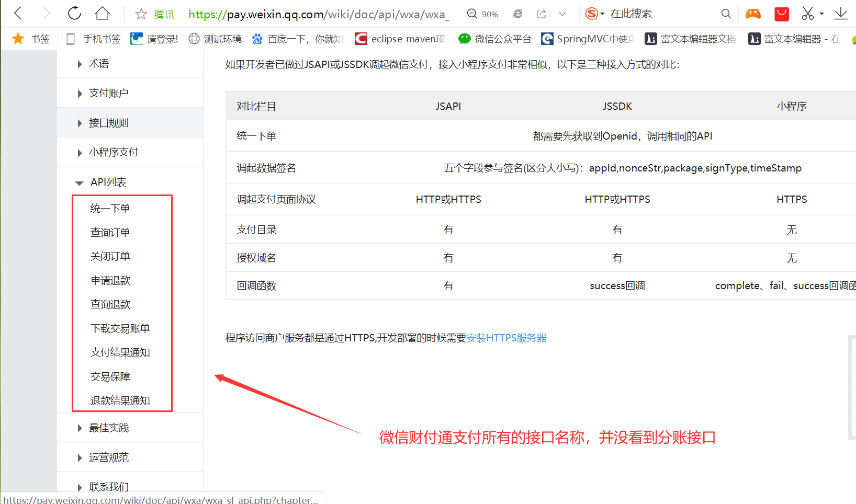Click the 统一下单 row label in the table

(x=256, y=136)
